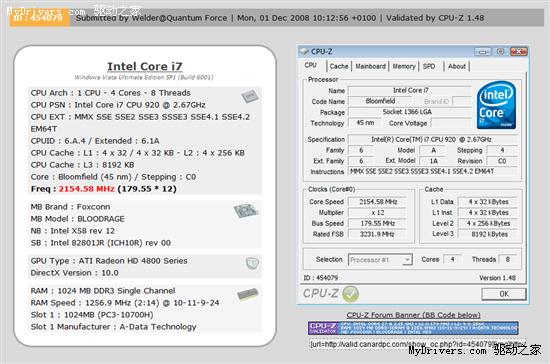This screenshot has width=550, height=364.
Task: Click the BB code URL text field
Action: [417, 344]
